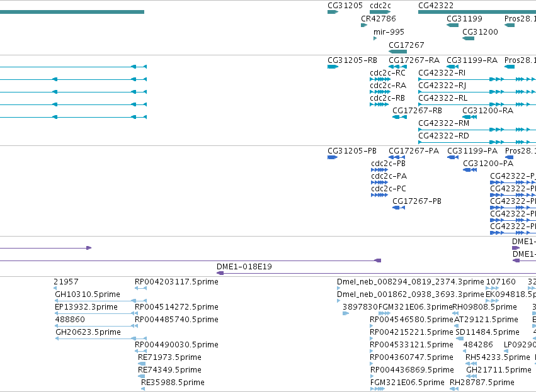The width and height of the screenshot is (536, 392).
Task: Click the cdc2c-RB transcript label
Action: tap(387, 98)
